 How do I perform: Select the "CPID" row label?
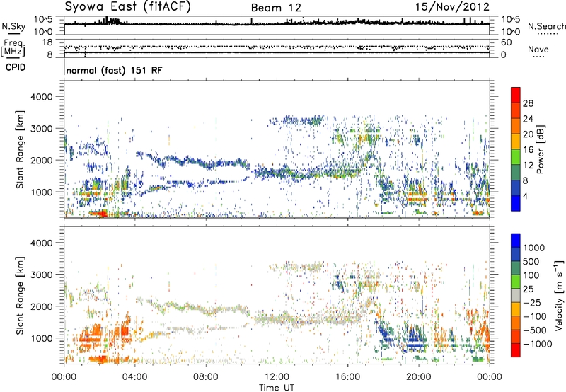16,67
